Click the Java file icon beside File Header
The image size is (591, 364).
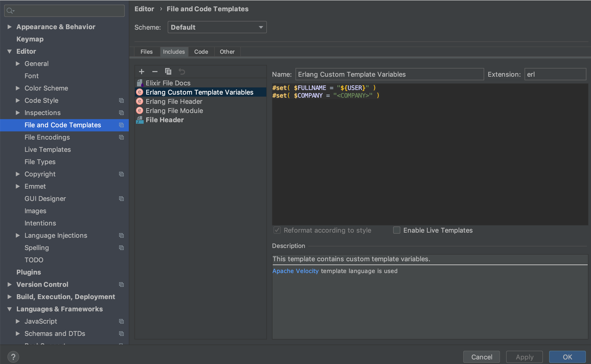click(x=140, y=120)
